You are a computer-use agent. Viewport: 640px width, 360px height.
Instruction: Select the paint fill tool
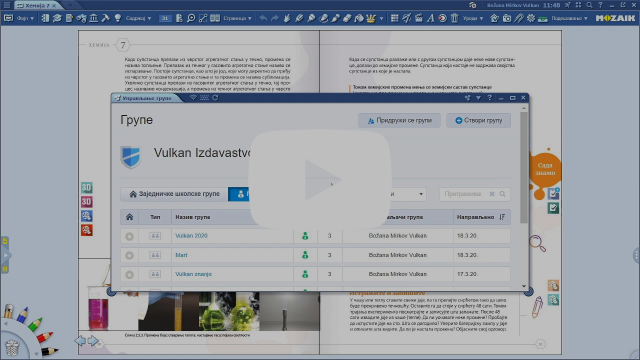click(x=359, y=18)
